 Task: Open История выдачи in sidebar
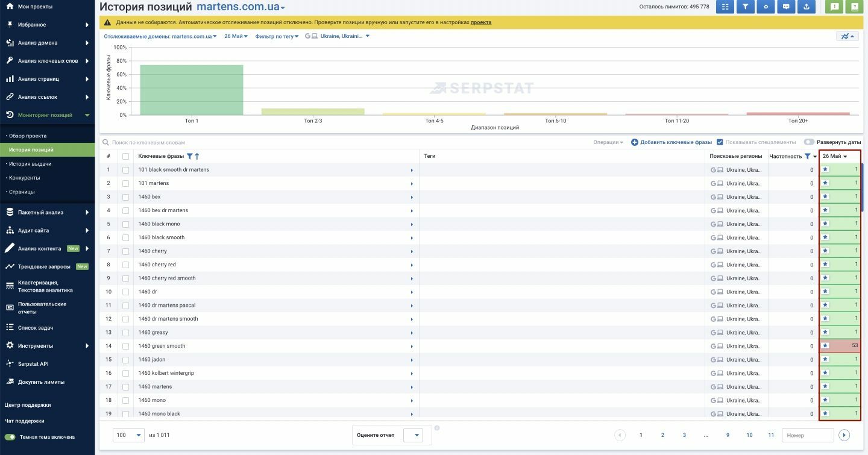click(x=30, y=164)
